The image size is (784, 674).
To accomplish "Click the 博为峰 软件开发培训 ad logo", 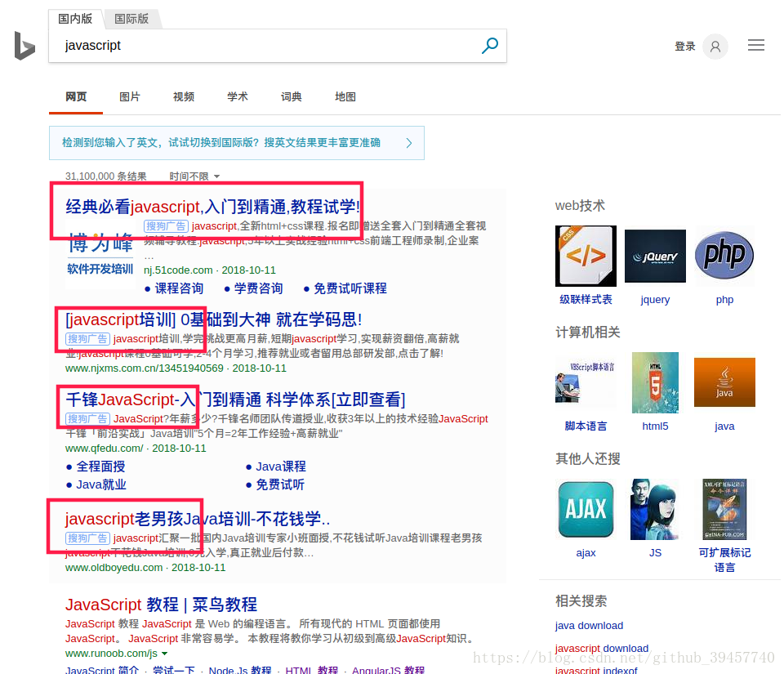I will 100,253.
